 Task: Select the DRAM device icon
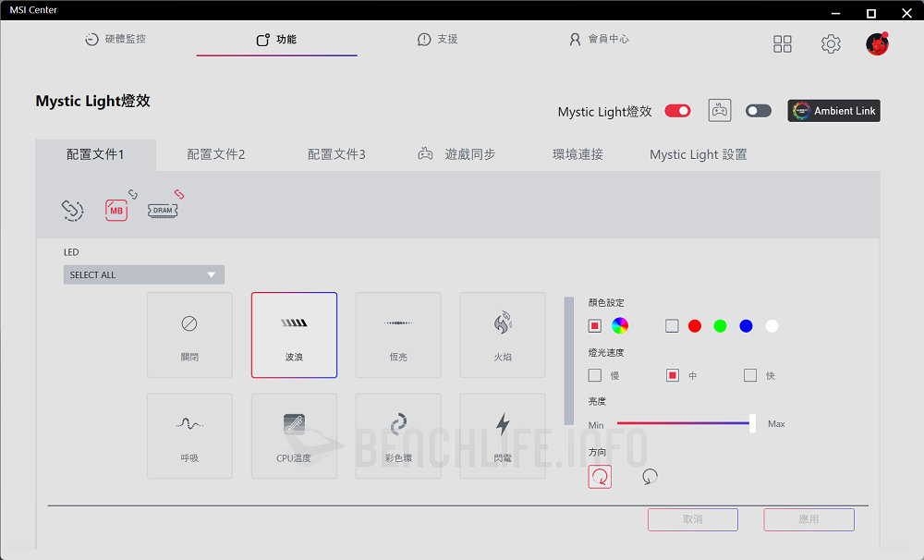(x=163, y=211)
